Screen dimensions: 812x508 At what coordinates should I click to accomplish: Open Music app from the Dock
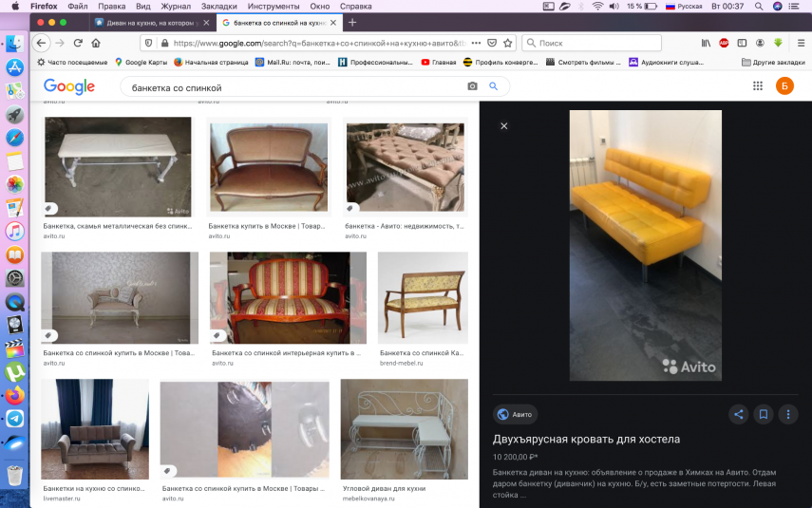tap(14, 231)
